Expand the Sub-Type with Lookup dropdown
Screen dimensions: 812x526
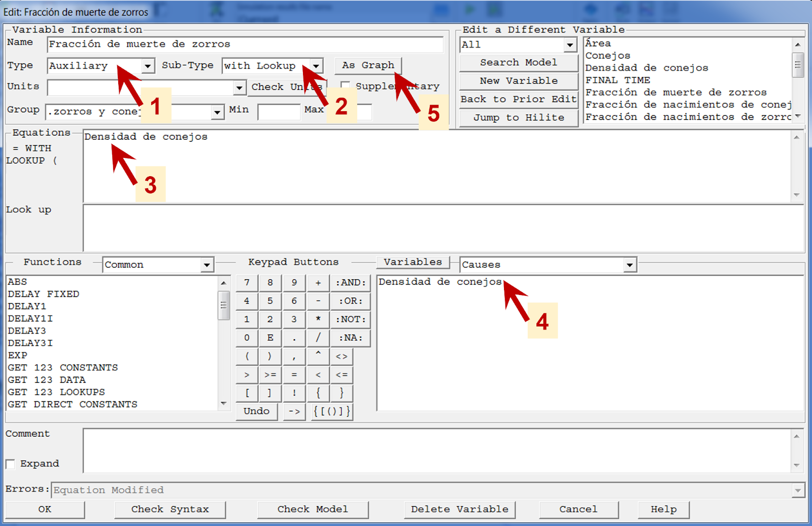pyautogui.click(x=316, y=66)
